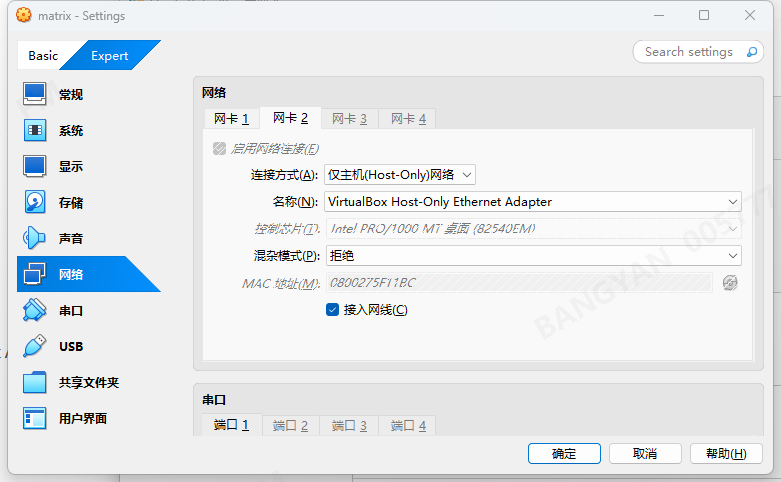Click the search magnifier icon

pyautogui.click(x=752, y=52)
